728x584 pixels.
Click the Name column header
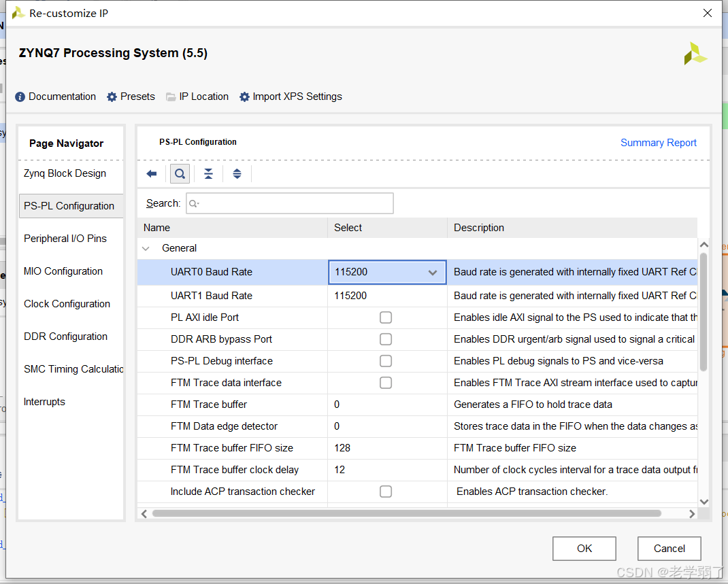point(232,228)
